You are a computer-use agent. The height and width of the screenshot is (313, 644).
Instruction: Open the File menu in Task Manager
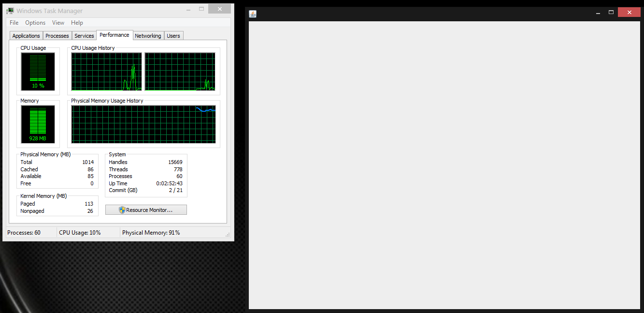[14, 23]
